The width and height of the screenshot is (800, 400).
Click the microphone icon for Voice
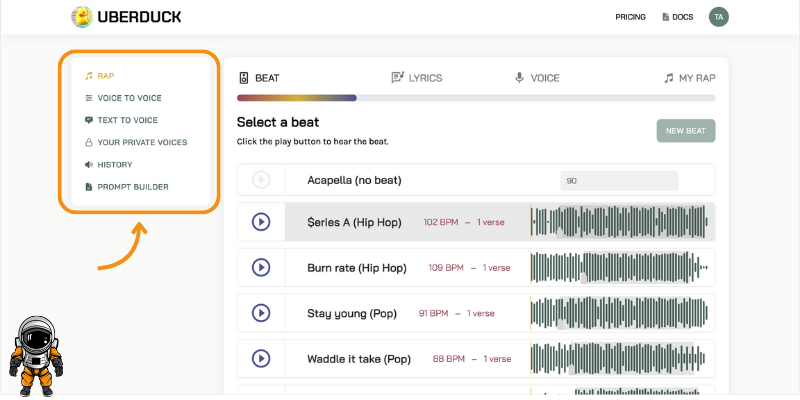tap(519, 78)
